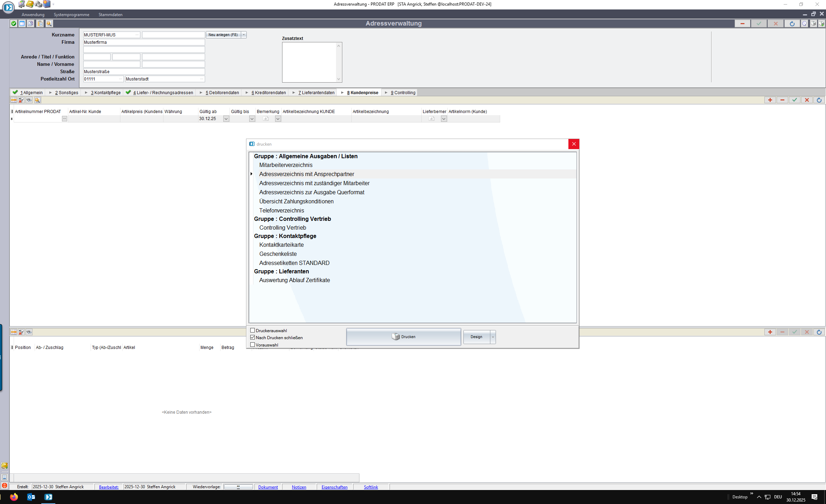Open the Notizen link in status bar

(299, 487)
